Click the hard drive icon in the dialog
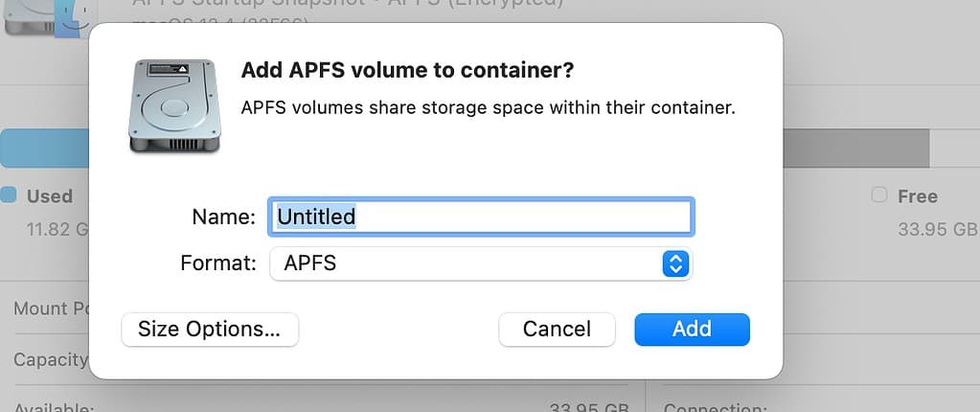The height and width of the screenshot is (412, 980). [174, 104]
